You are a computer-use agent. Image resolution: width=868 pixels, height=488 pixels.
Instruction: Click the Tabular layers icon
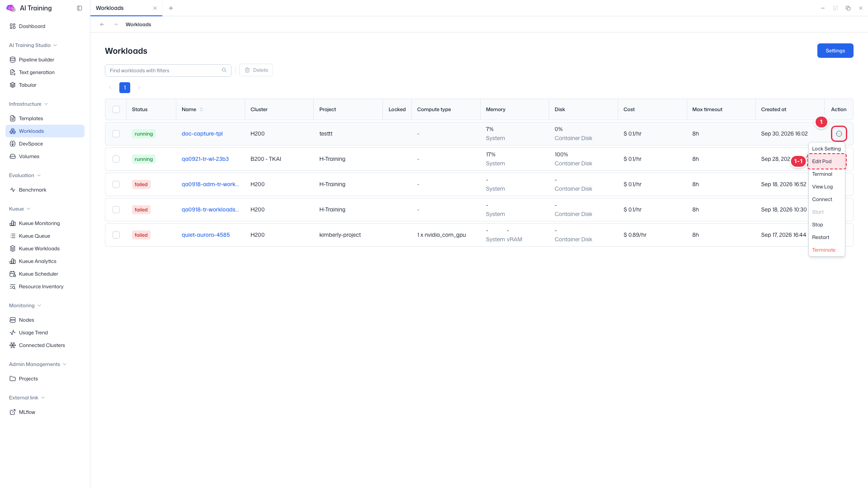13,85
